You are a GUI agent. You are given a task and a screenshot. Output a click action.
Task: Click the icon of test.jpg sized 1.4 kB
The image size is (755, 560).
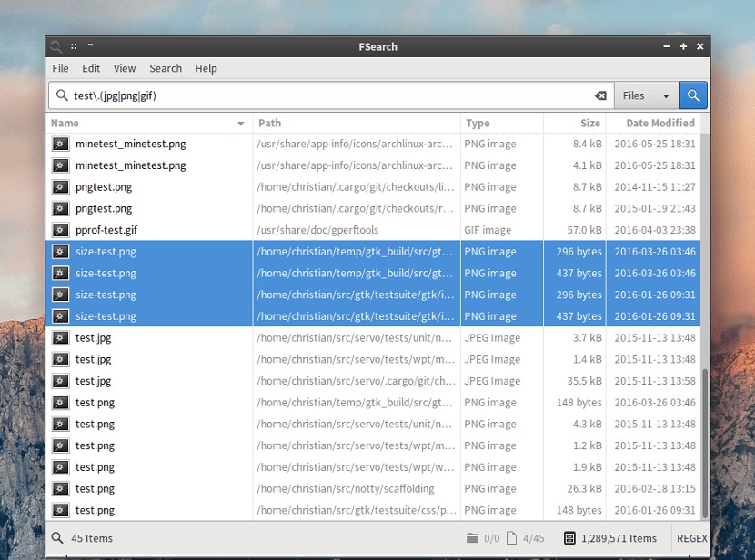tap(60, 359)
